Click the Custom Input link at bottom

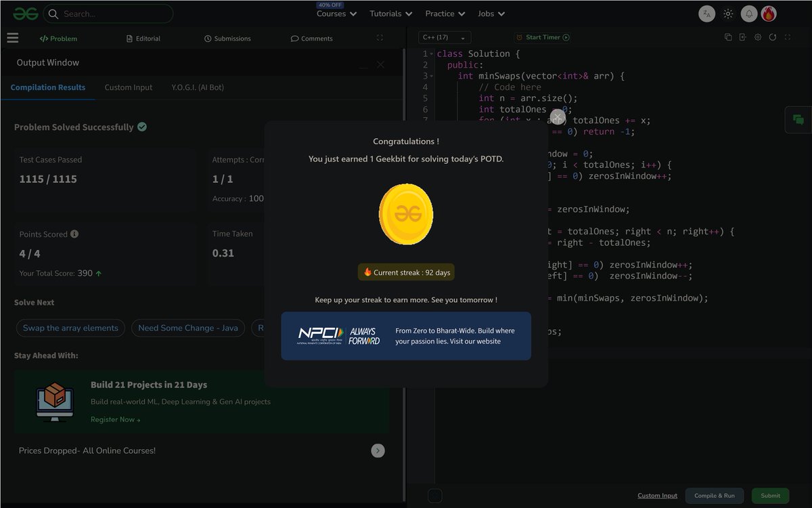coord(657,496)
